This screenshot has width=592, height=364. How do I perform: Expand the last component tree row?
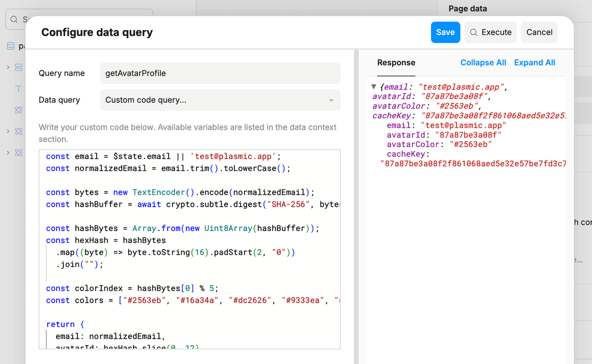pos(8,153)
